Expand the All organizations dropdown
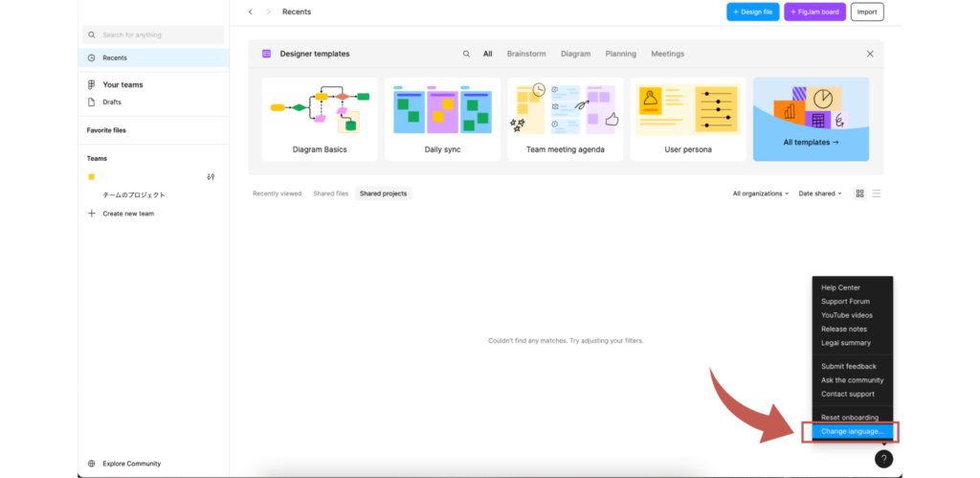Viewport: 980px width, 478px height. [x=761, y=193]
